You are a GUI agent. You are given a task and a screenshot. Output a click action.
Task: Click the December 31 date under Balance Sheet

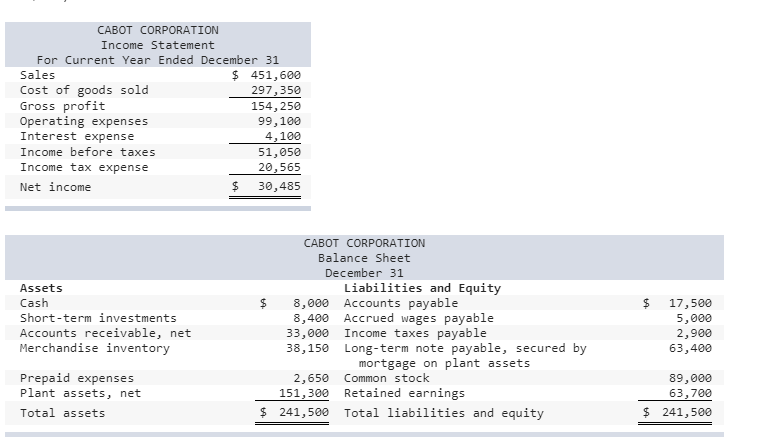(364, 273)
